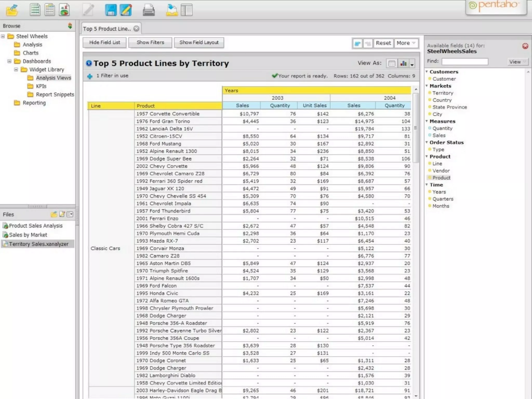Viewport: 532px width, 399px height.
Task: Click the Reset button
Action: (383, 43)
